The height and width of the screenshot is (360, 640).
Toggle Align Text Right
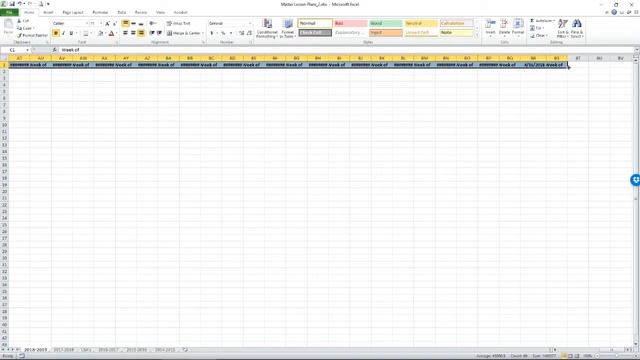click(141, 33)
